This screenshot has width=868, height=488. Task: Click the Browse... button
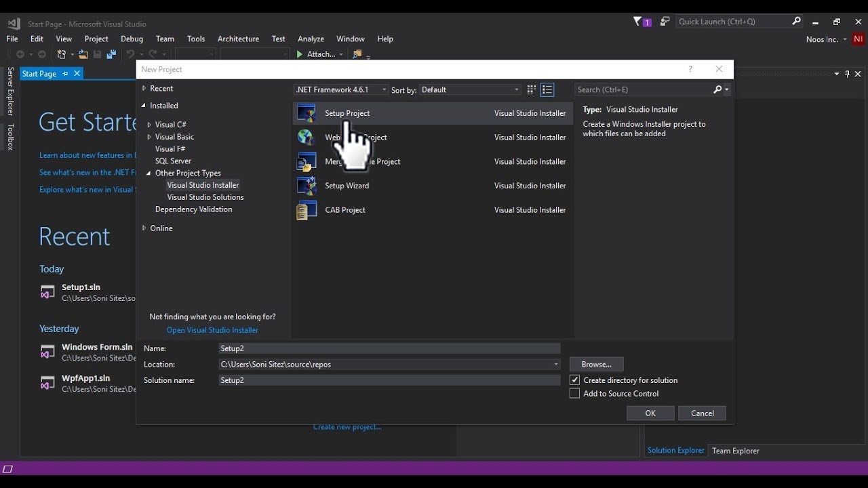pyautogui.click(x=597, y=365)
